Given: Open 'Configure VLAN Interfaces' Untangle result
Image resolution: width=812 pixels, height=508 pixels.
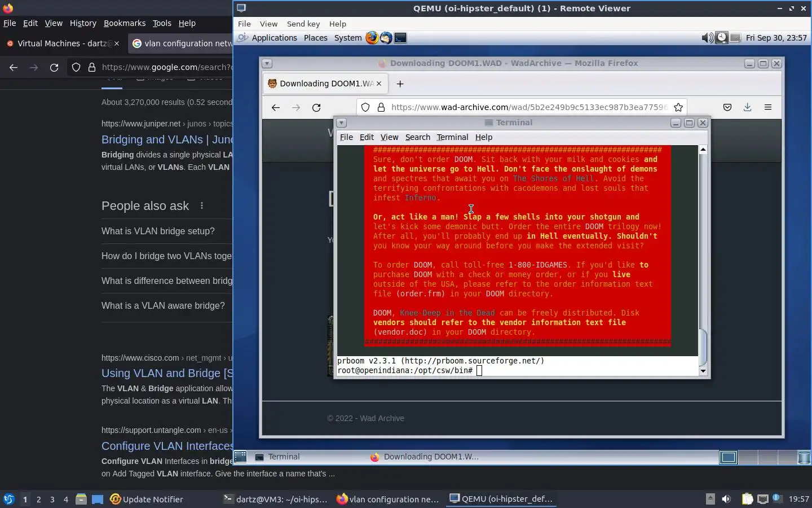Looking at the screenshot, I should point(167,446).
